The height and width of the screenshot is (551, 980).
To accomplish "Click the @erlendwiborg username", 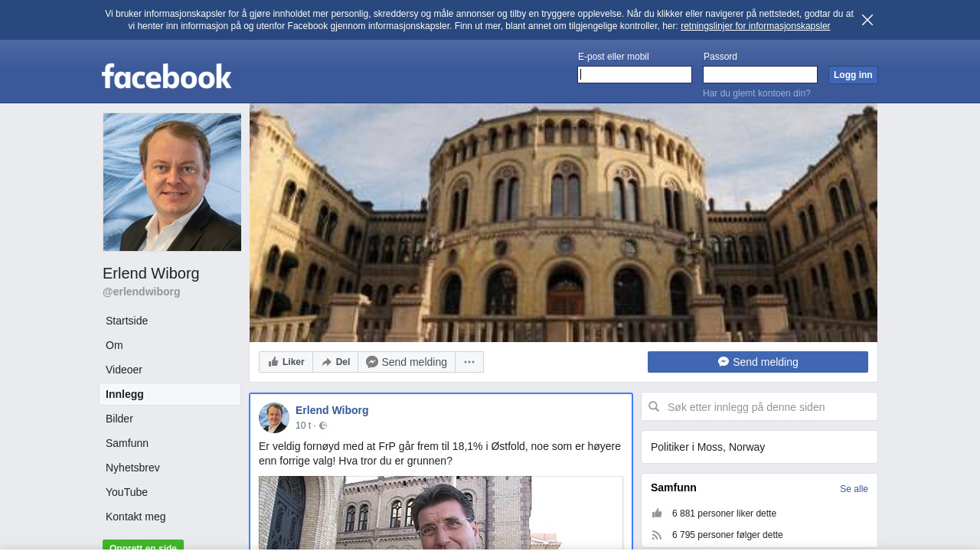I will tap(142, 292).
